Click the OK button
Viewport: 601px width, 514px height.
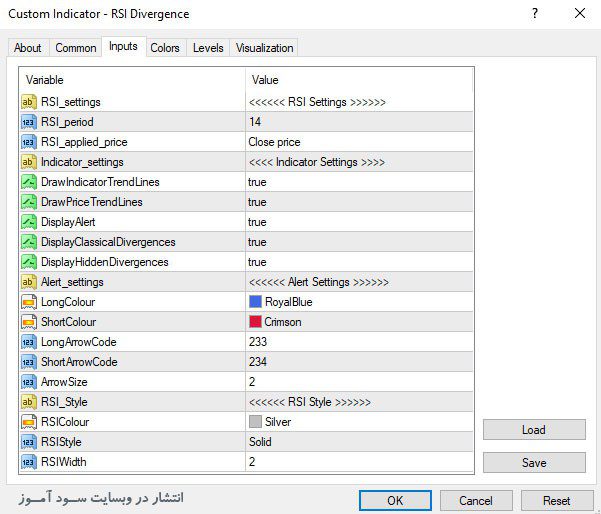(394, 500)
